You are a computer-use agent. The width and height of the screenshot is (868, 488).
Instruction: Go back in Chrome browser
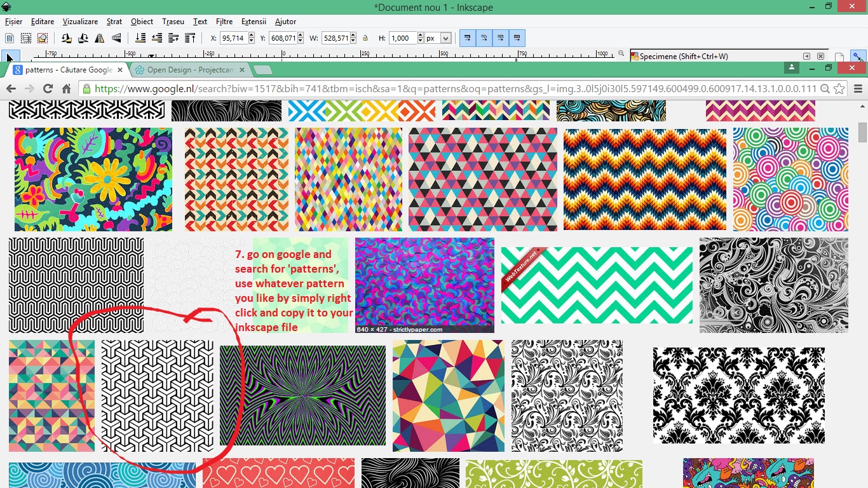tap(11, 89)
